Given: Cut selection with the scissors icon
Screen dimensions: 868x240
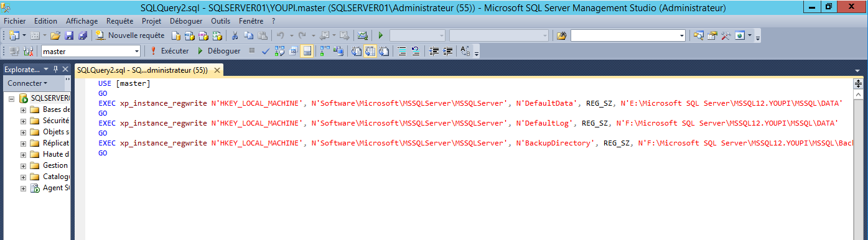Looking at the screenshot, I should click(235, 35).
